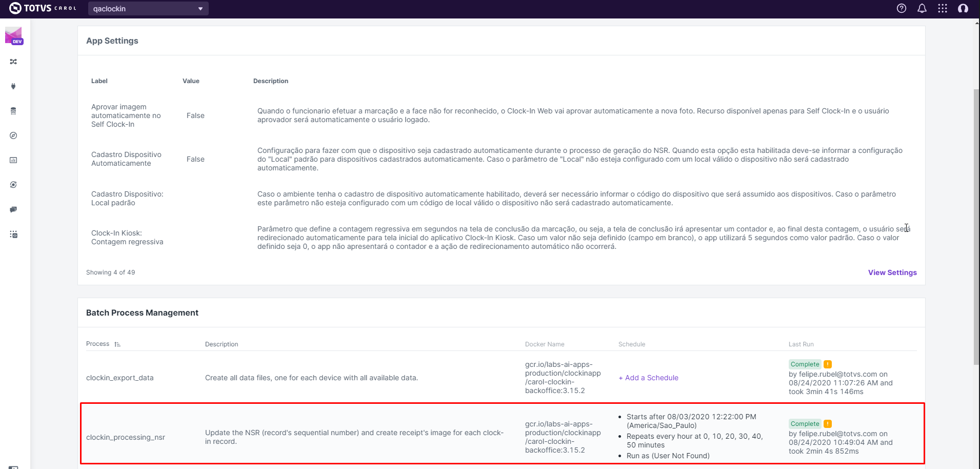Click the View Settings link
Image resolution: width=980 pixels, height=469 pixels.
click(892, 272)
